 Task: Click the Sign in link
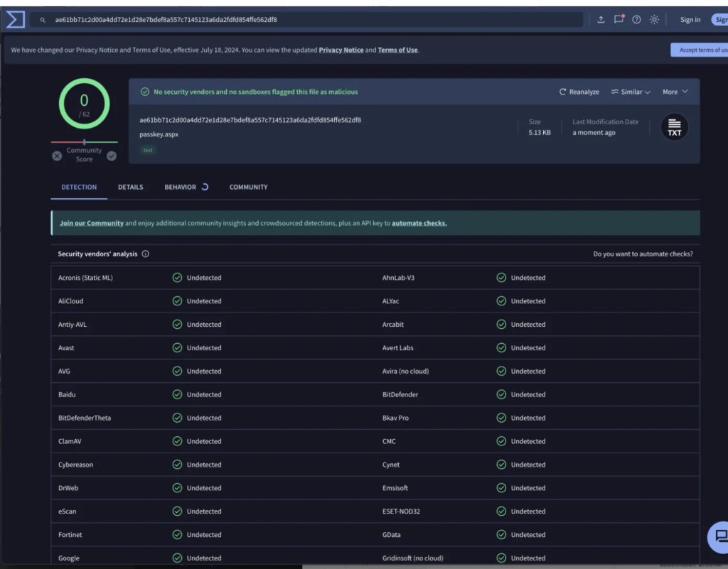pos(690,19)
